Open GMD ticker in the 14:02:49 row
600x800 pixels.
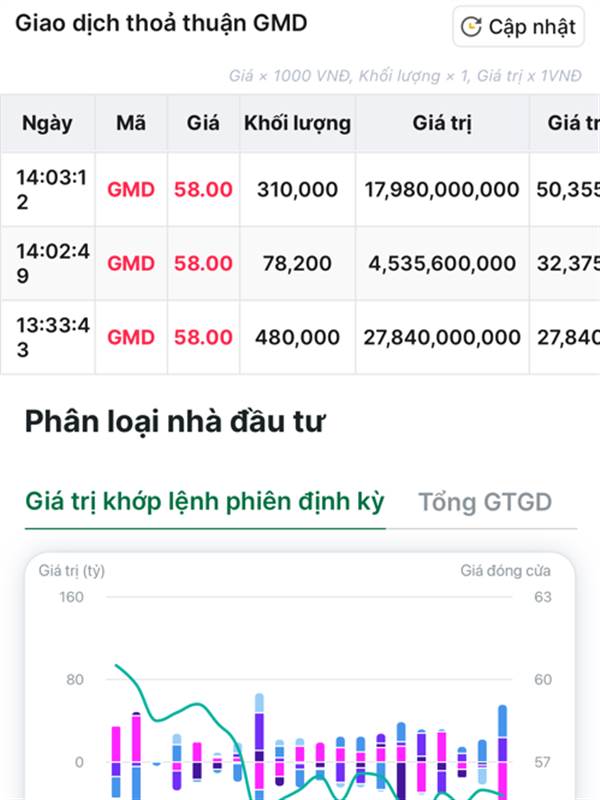[x=131, y=264]
